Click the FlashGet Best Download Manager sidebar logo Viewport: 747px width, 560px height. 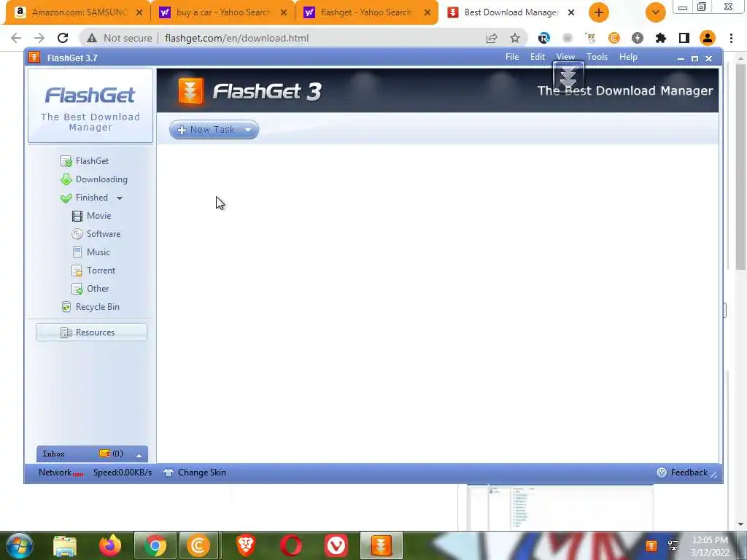pyautogui.click(x=90, y=106)
